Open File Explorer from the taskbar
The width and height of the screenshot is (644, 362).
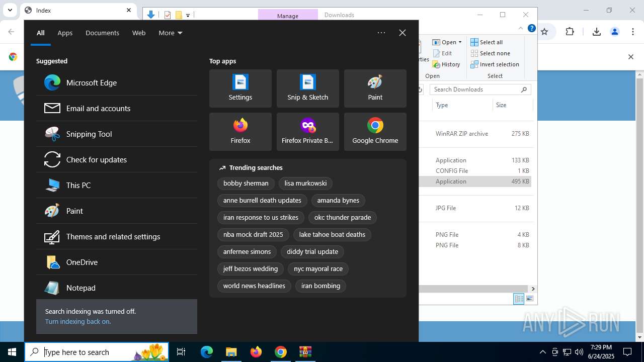click(231, 352)
